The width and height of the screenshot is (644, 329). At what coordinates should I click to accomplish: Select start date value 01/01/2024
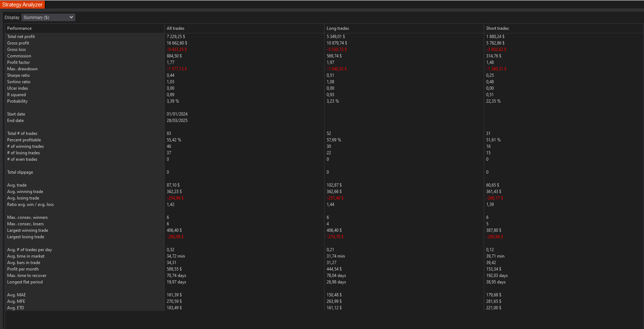tap(177, 114)
